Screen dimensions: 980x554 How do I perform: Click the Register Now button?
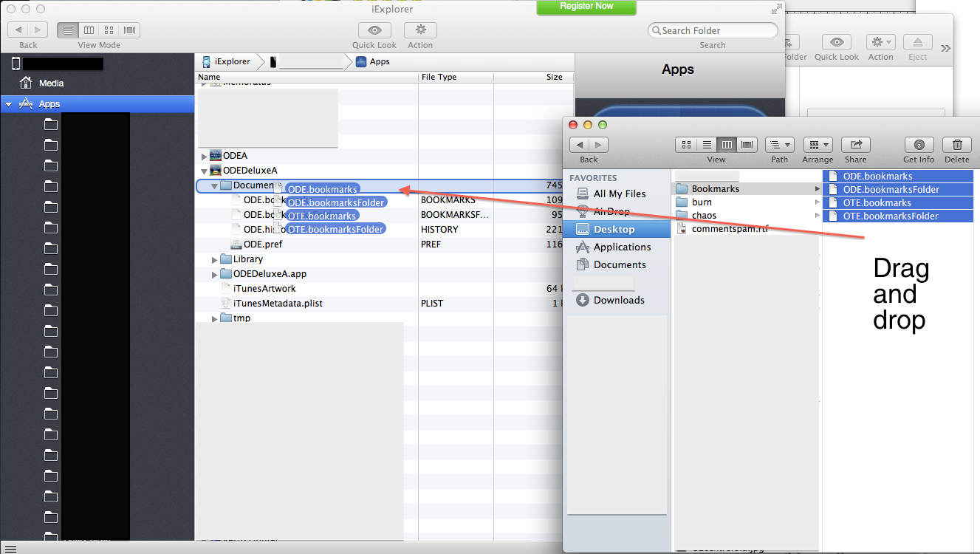tap(586, 7)
